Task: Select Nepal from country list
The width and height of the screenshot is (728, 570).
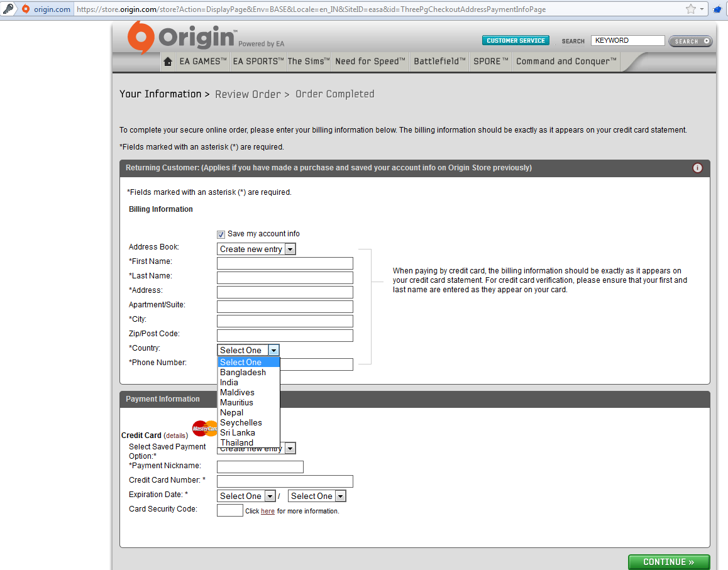Action: coord(248,413)
